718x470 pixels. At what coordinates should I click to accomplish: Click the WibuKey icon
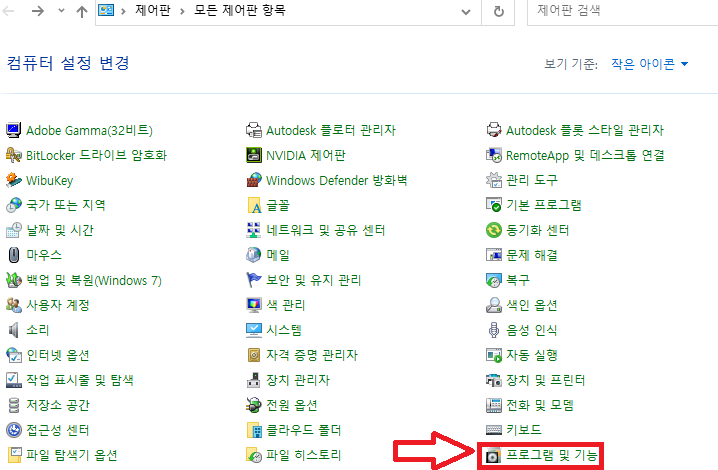pyautogui.click(x=13, y=180)
